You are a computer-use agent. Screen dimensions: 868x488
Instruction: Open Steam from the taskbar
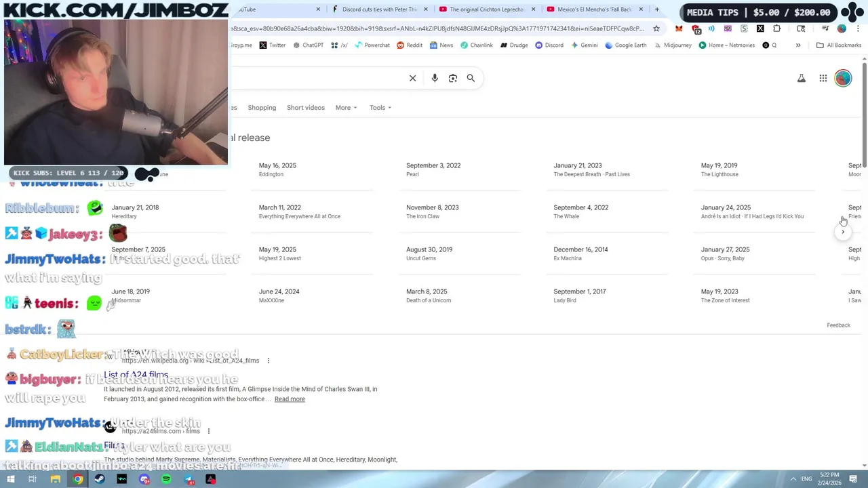[x=100, y=479]
